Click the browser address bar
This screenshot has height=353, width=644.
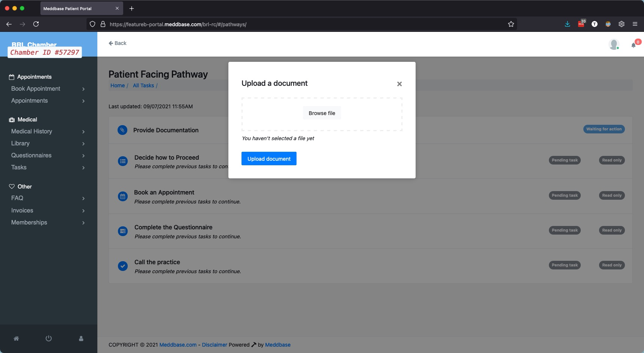[x=300, y=24]
